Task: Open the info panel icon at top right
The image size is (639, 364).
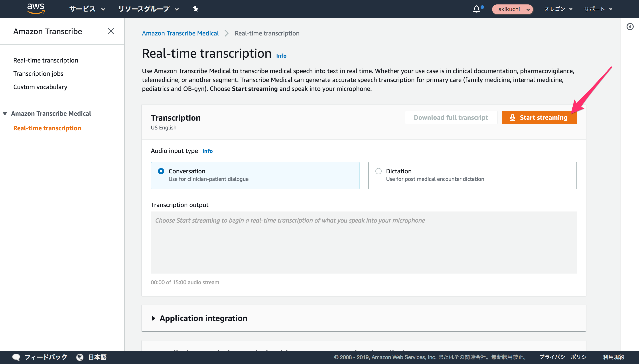Action: click(x=630, y=27)
